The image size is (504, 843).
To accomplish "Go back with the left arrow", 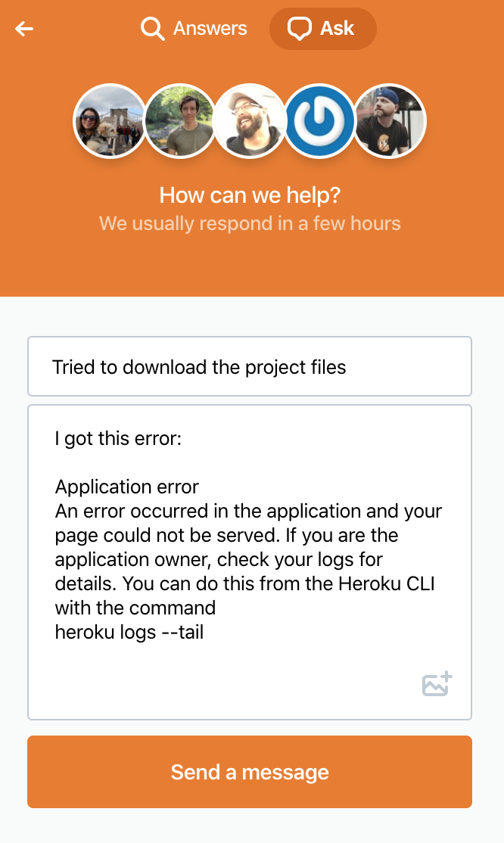I will (24, 29).
